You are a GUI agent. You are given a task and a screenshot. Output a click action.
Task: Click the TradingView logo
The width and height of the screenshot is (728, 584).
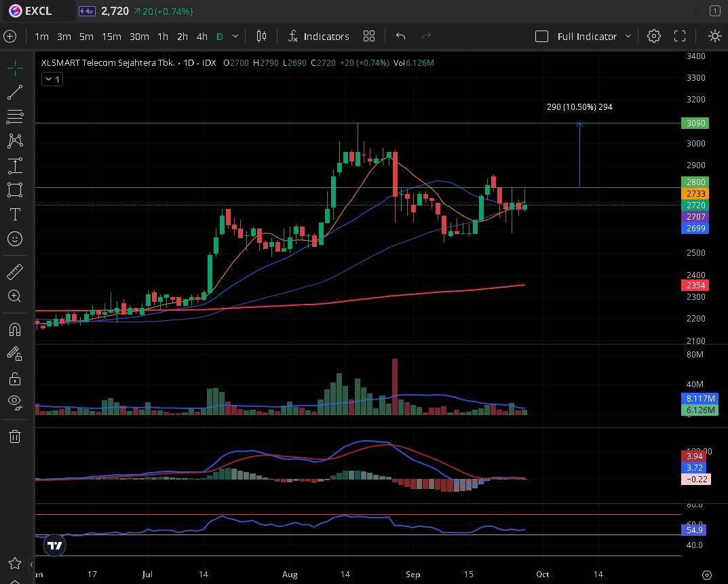(55, 545)
